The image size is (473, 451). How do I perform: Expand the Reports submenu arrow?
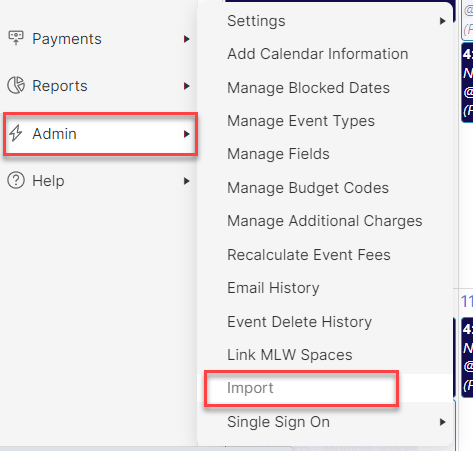click(x=187, y=86)
